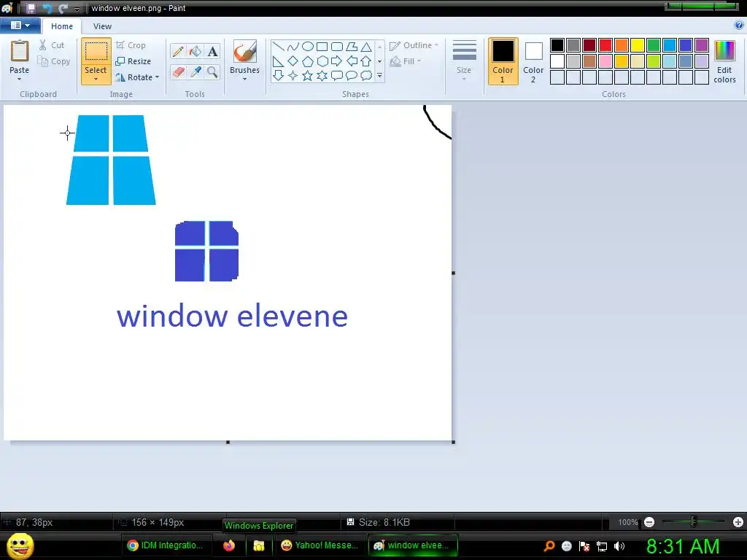Click the zoom out minus button

(649, 522)
